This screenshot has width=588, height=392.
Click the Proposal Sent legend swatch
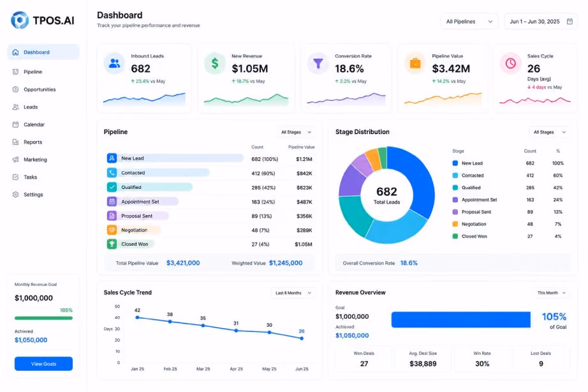pyautogui.click(x=455, y=212)
